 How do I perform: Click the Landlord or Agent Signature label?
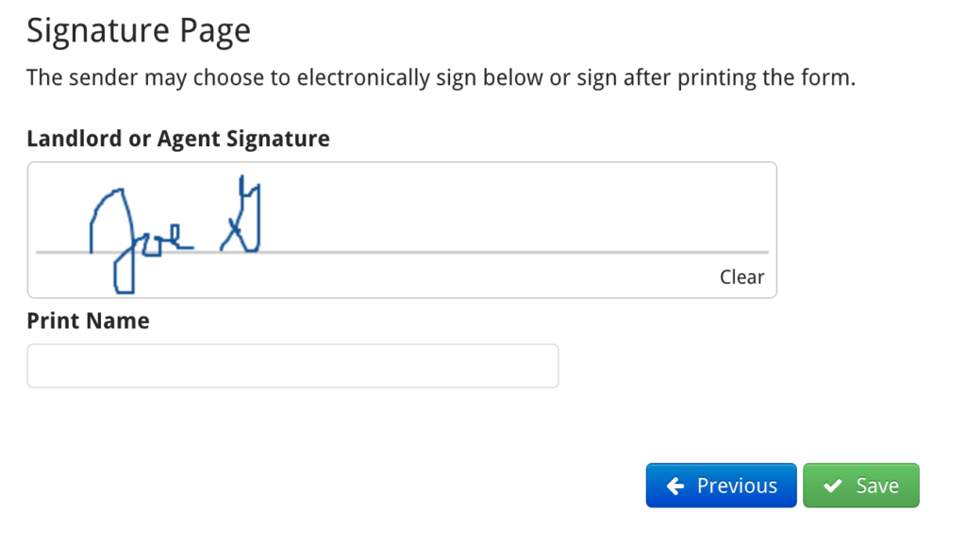click(x=177, y=138)
